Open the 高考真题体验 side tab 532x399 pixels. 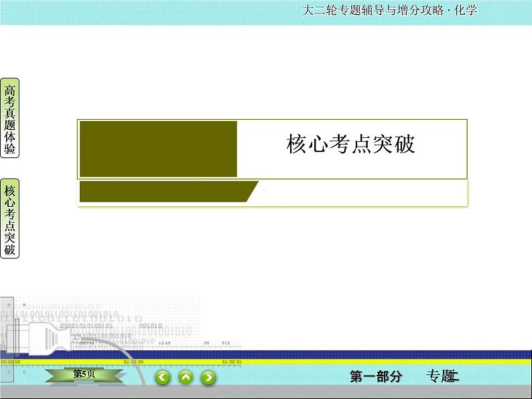(x=10, y=118)
